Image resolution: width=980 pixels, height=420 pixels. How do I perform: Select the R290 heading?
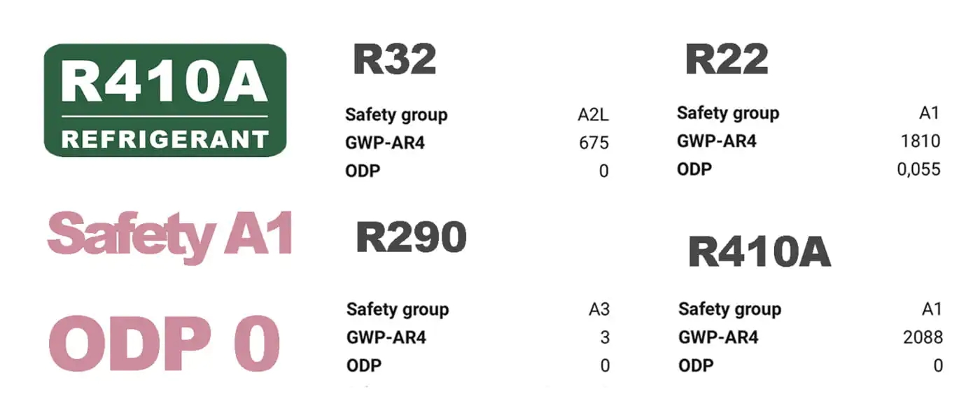click(x=411, y=237)
